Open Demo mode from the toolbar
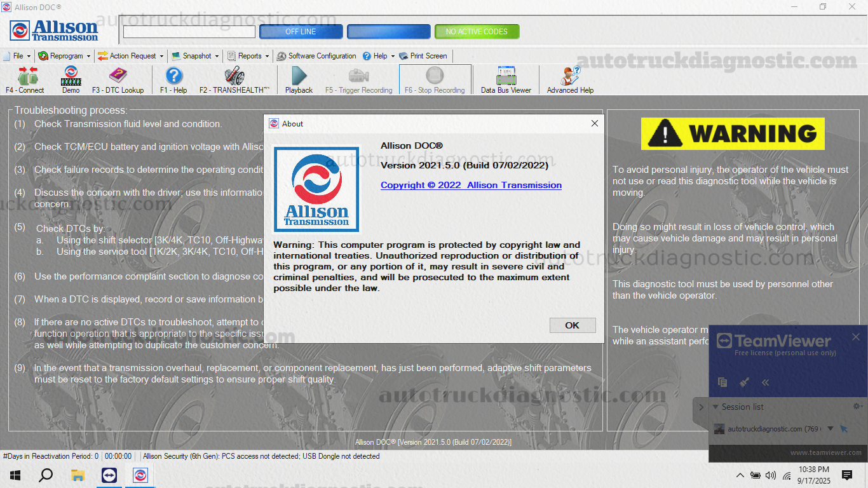Image resolution: width=868 pixels, height=488 pixels. pyautogui.click(x=71, y=79)
